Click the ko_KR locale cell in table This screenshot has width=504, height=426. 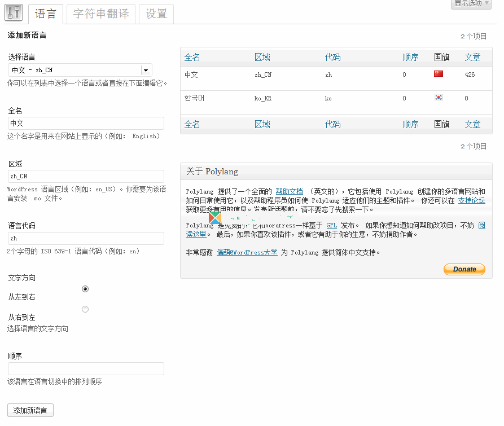(x=263, y=98)
